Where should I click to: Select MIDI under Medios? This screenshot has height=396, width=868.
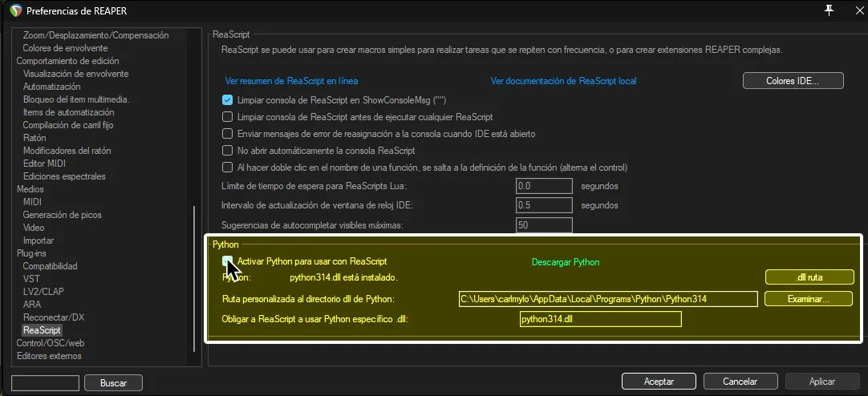pyautogui.click(x=32, y=202)
